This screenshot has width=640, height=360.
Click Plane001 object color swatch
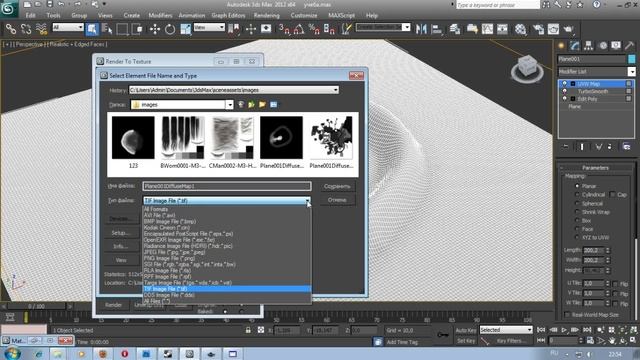click(x=631, y=59)
